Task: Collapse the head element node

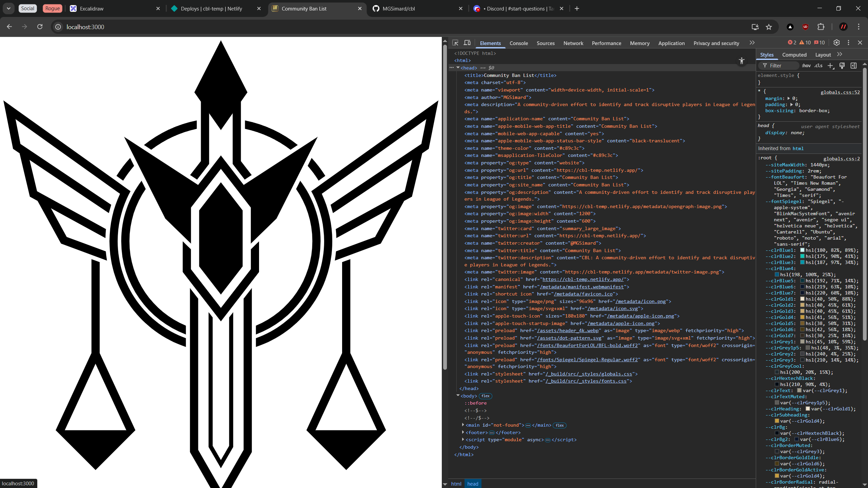Action: click(458, 68)
